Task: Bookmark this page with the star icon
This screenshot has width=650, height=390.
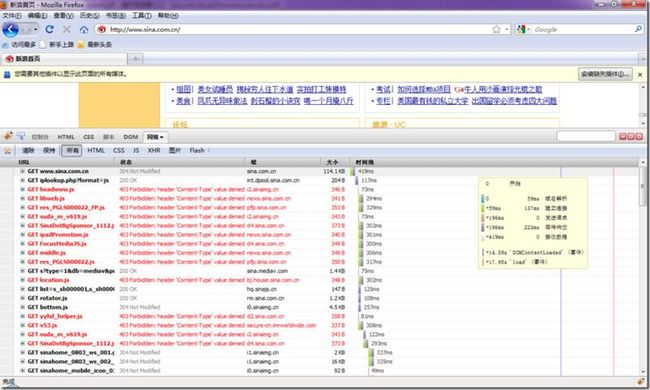Action: (496, 29)
